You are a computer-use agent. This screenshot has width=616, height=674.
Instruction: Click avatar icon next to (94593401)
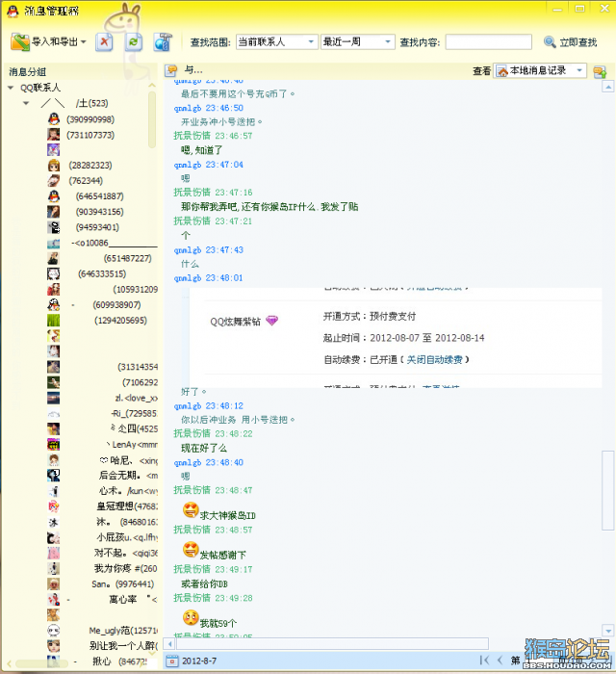(x=53, y=227)
